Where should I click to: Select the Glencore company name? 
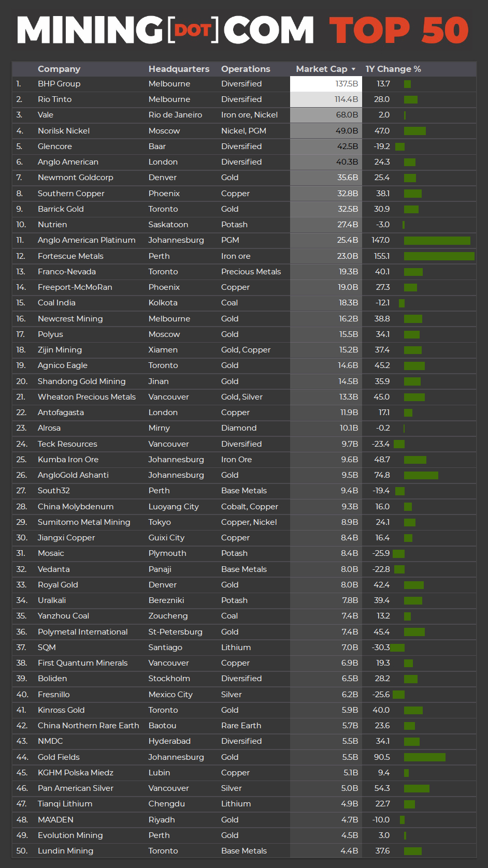click(55, 146)
